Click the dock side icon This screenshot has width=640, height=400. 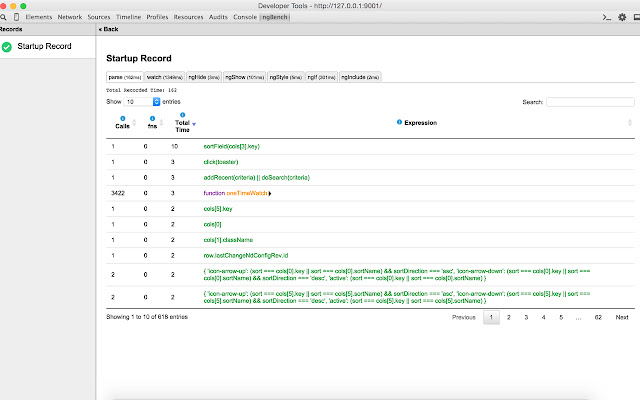637,17
